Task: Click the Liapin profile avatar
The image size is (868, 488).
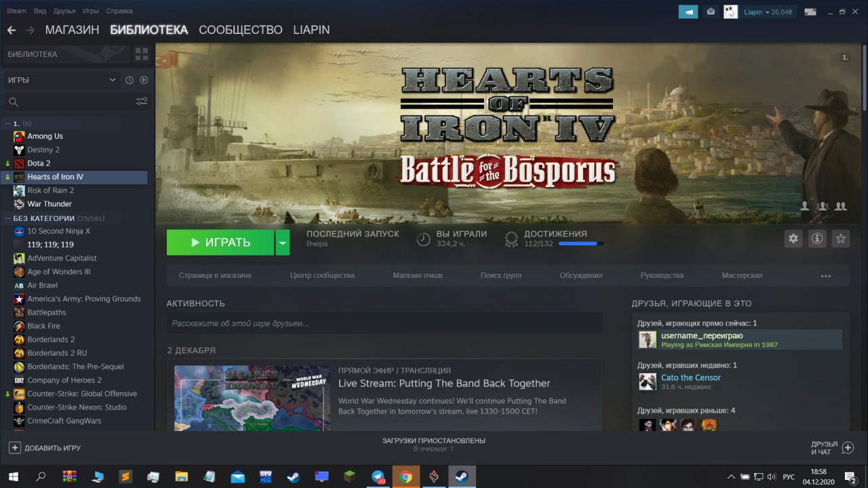Action: coord(730,12)
